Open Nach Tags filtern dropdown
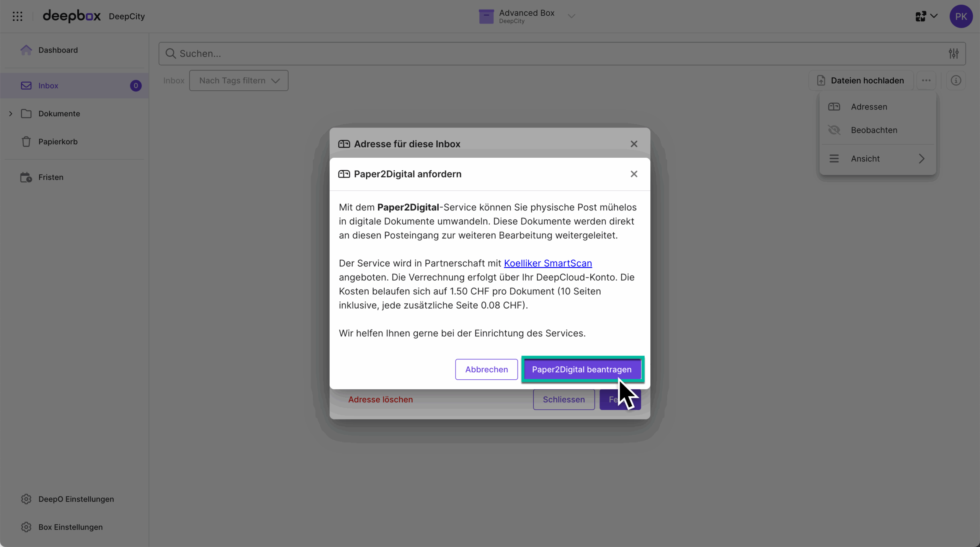Viewport: 980px width, 547px height. point(238,80)
